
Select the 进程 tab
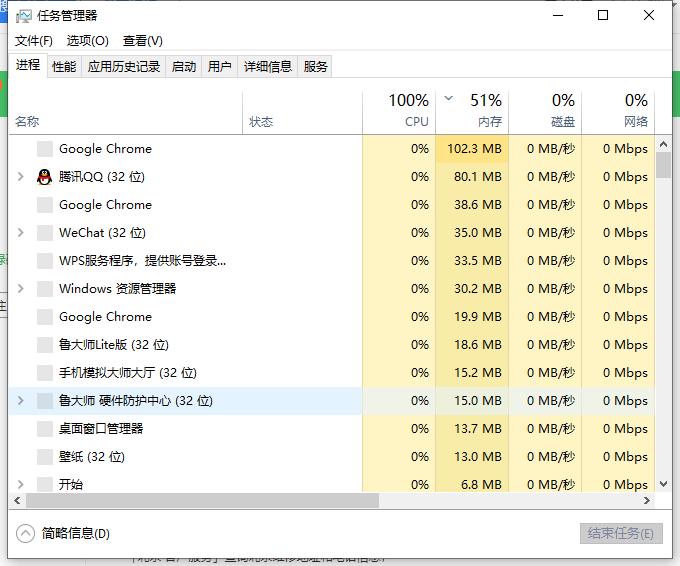tap(28, 65)
